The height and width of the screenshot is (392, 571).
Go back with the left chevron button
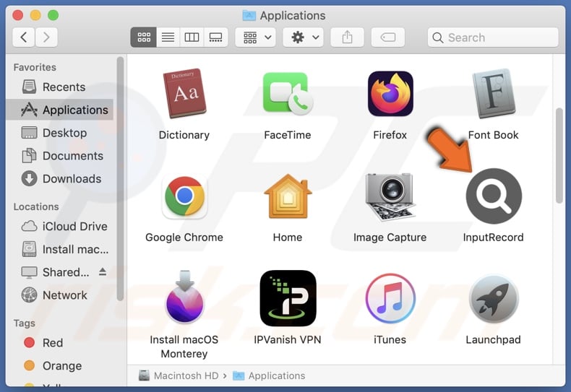(x=24, y=37)
